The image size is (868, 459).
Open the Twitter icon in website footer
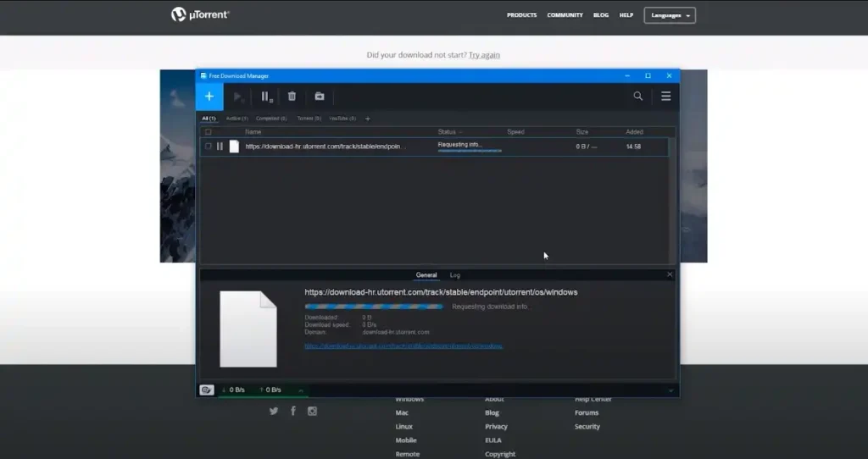tap(274, 411)
